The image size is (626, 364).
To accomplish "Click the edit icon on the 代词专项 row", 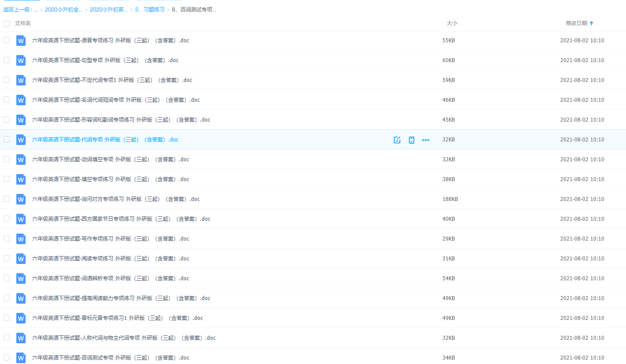I will click(x=397, y=140).
